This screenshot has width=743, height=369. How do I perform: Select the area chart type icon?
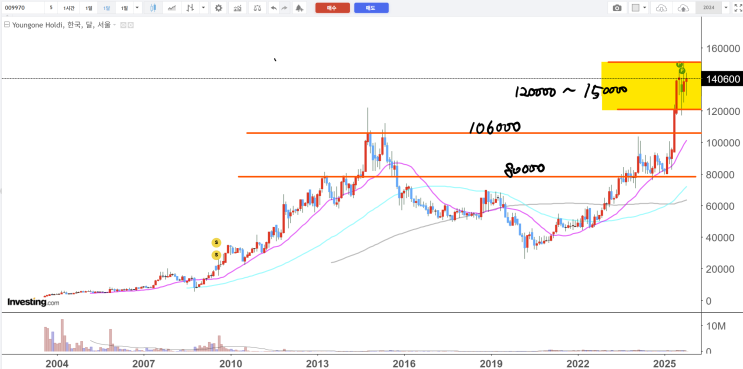click(x=172, y=8)
